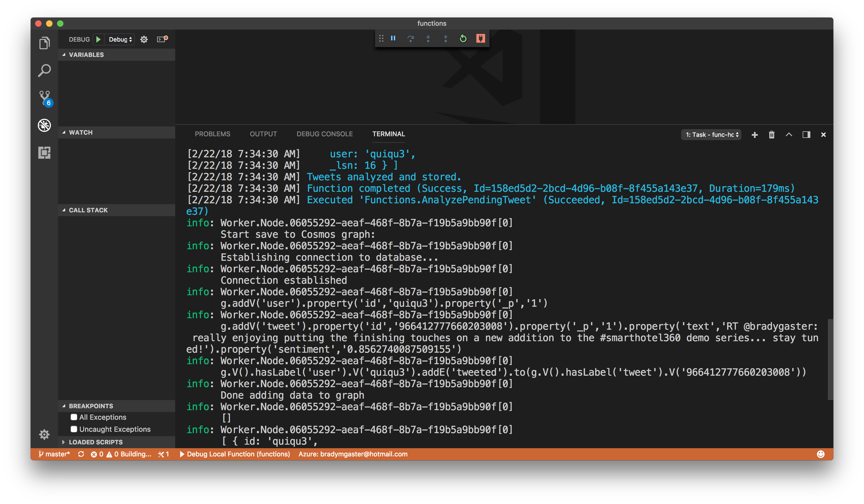Switch to the Problems tab
This screenshot has width=864, height=504.
(212, 134)
